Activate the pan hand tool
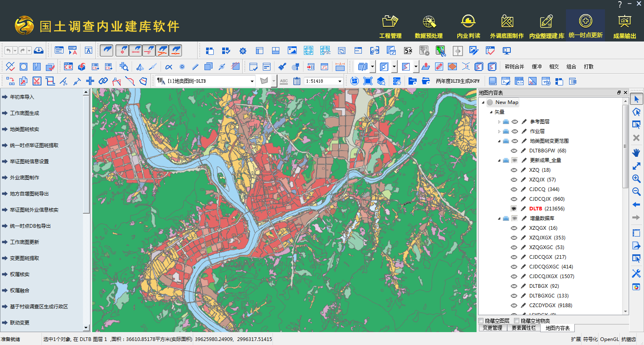This screenshot has width=644, height=345. (636, 152)
